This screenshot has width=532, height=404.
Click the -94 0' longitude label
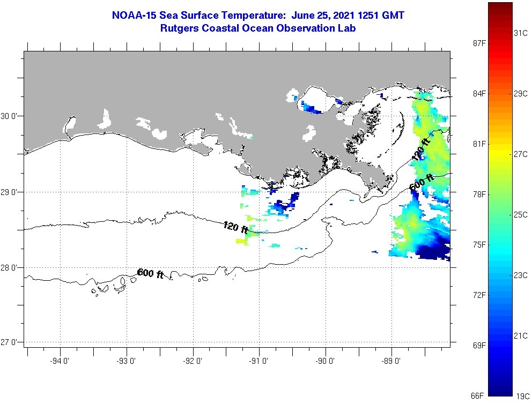coord(60,361)
